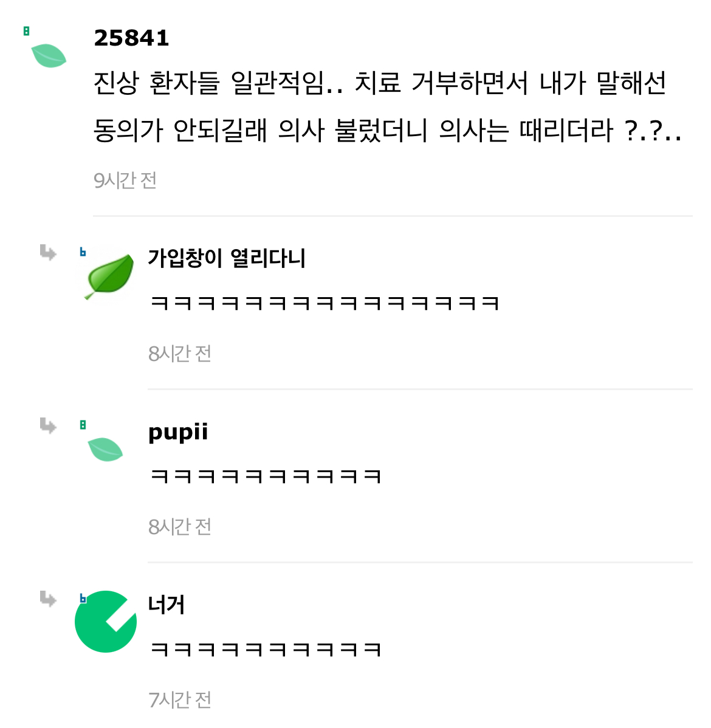
Task: Click the green circle avatar of 너거
Action: click(x=106, y=622)
